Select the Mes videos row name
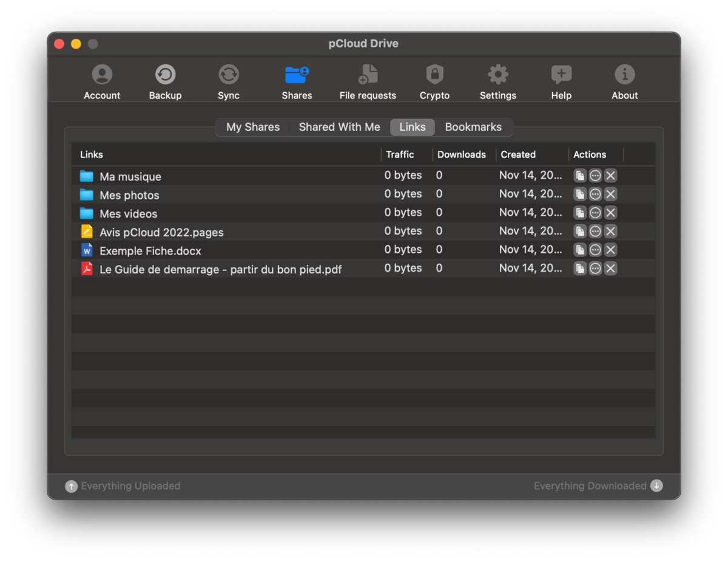Image resolution: width=728 pixels, height=562 pixels. tap(129, 214)
